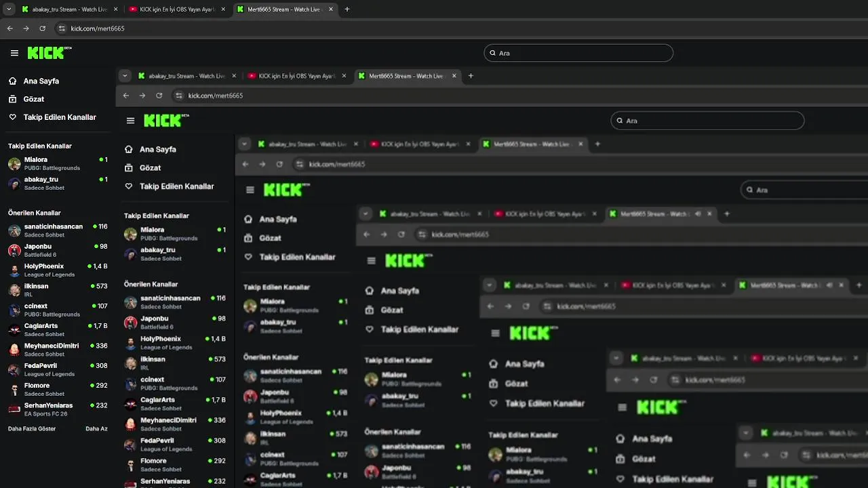This screenshot has height=488, width=868.
Task: Open Takip Edilen Kanallar in the outer sidebar
Action: coord(60,117)
